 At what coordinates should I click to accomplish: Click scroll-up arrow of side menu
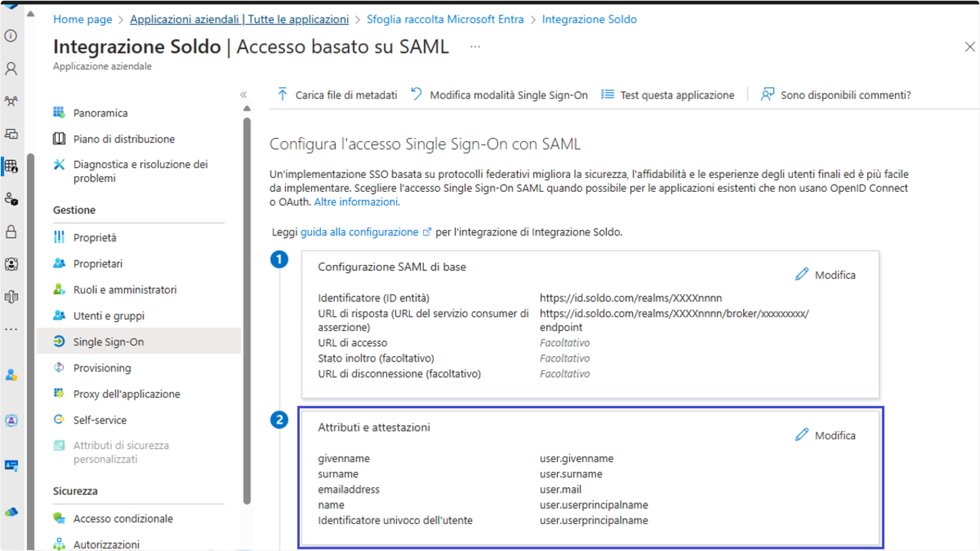(x=247, y=109)
